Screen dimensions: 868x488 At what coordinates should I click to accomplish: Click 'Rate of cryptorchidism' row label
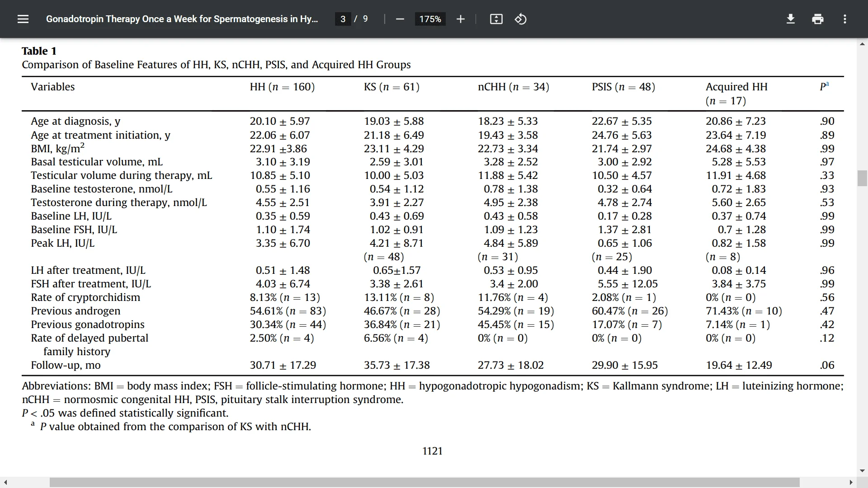click(85, 297)
